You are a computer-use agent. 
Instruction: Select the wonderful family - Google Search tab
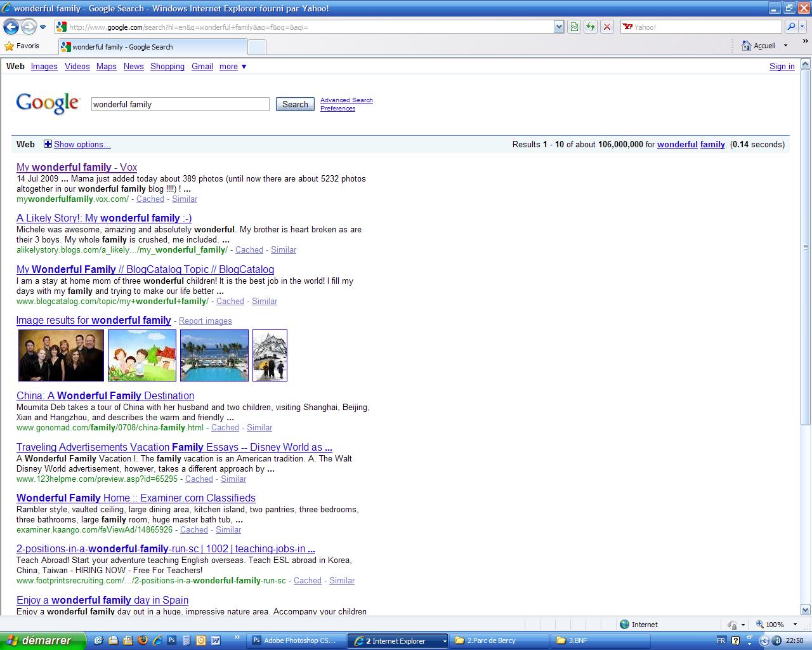152,47
